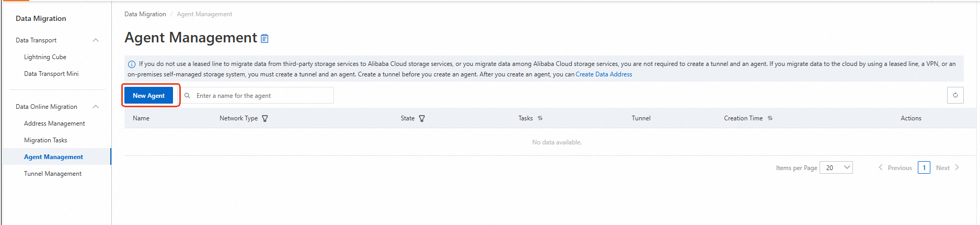This screenshot has height=225, width=980.
Task: Click the search magnifier icon
Action: coord(187,96)
